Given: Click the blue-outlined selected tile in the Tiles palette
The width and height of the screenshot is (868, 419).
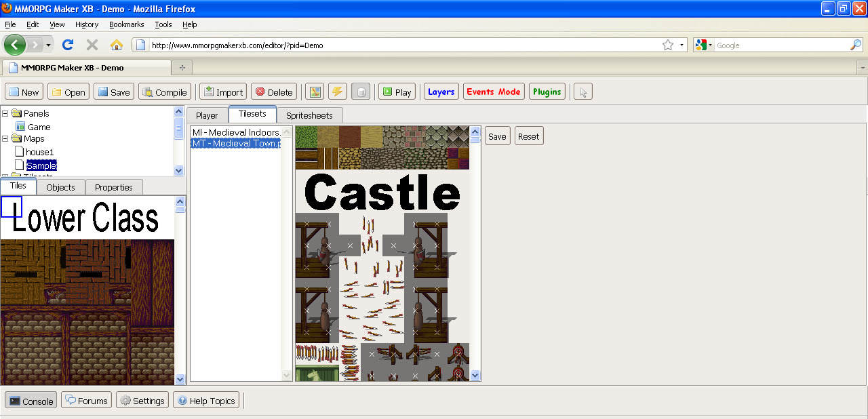Looking at the screenshot, I should pyautogui.click(x=12, y=207).
